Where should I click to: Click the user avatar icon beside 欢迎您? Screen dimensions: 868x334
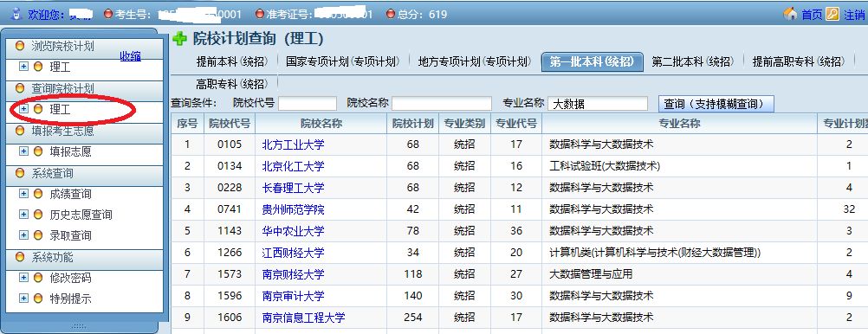pyautogui.click(x=16, y=13)
